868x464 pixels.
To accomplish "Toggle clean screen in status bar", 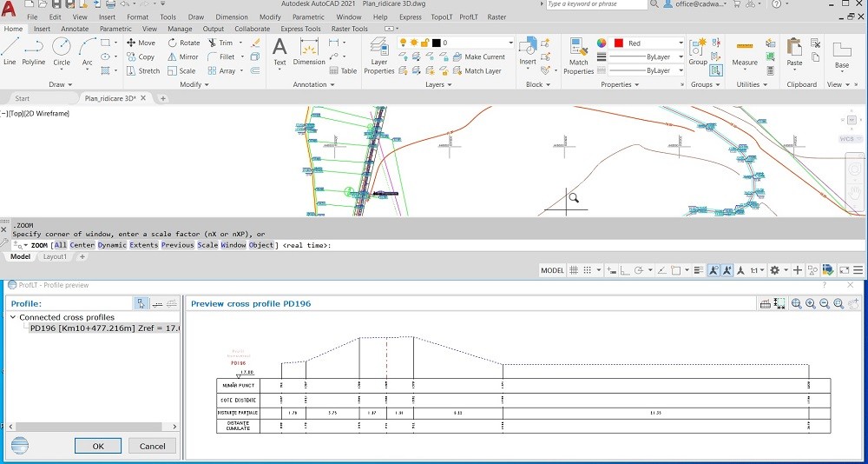I will (845, 270).
